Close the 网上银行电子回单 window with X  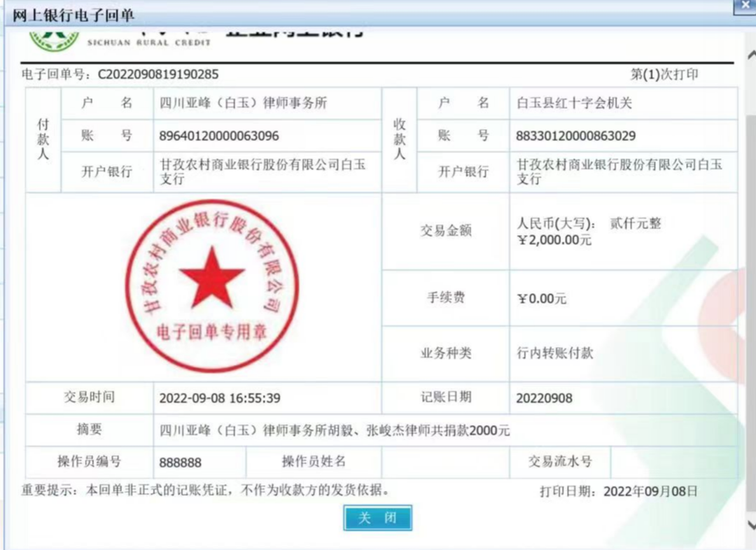745,6
